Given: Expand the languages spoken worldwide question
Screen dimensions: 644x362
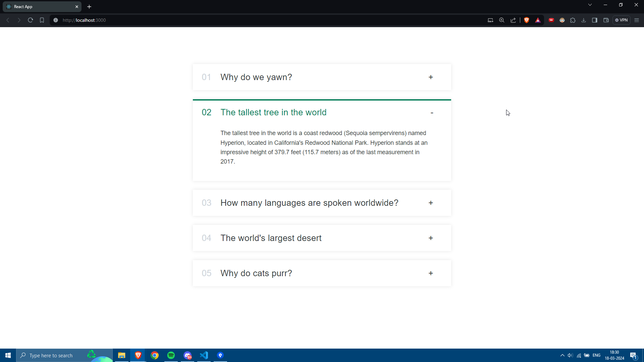Looking at the screenshot, I should click(431, 203).
